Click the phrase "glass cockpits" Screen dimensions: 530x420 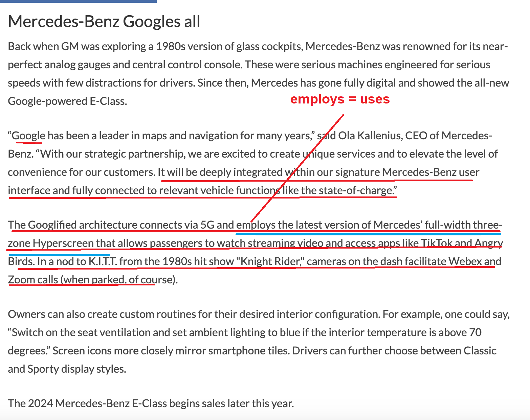click(x=269, y=46)
